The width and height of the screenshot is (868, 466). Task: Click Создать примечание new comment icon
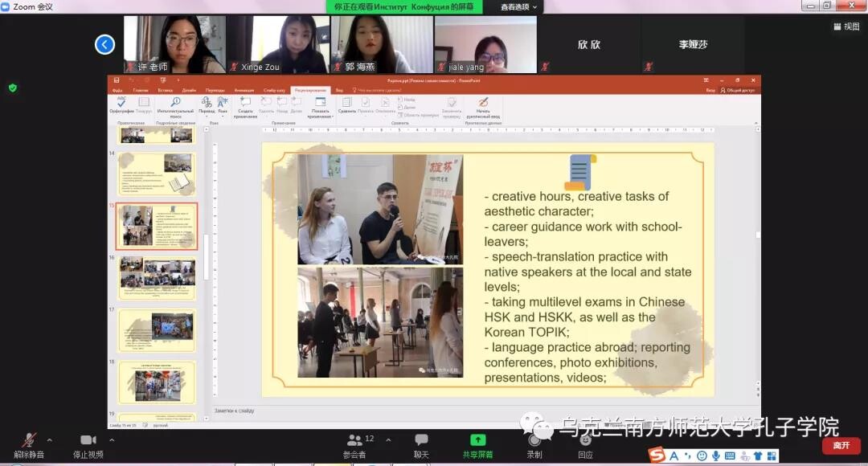coord(245,108)
